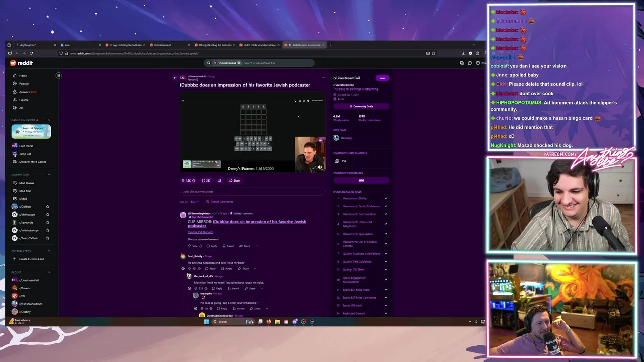Collapse Moderation section
The width and height of the screenshot is (644, 362).
point(49,175)
